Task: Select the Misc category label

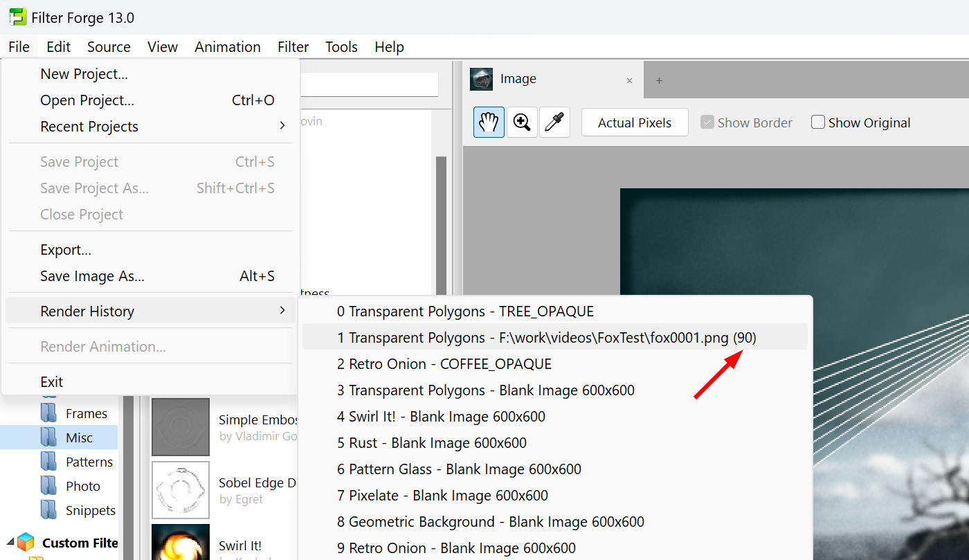Action: pyautogui.click(x=79, y=437)
